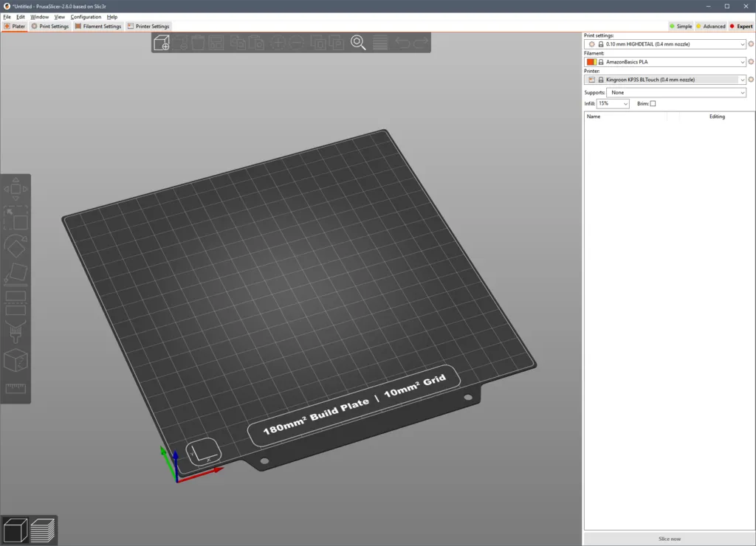Click the orange filament color swatch

point(591,62)
